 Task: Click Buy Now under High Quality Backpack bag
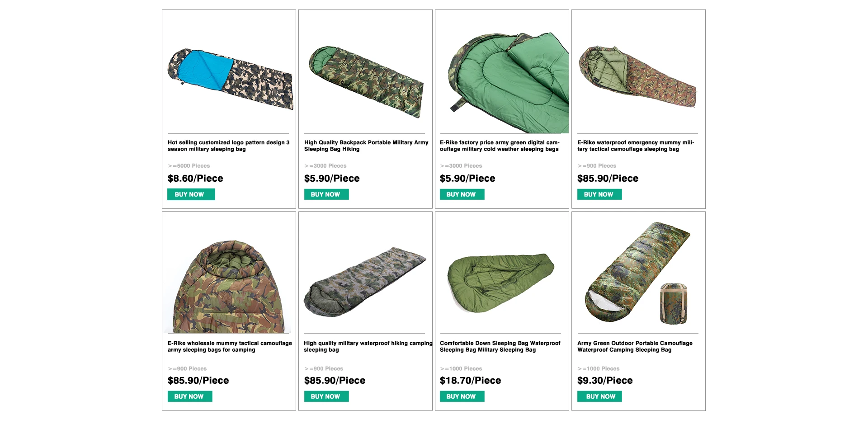[326, 194]
